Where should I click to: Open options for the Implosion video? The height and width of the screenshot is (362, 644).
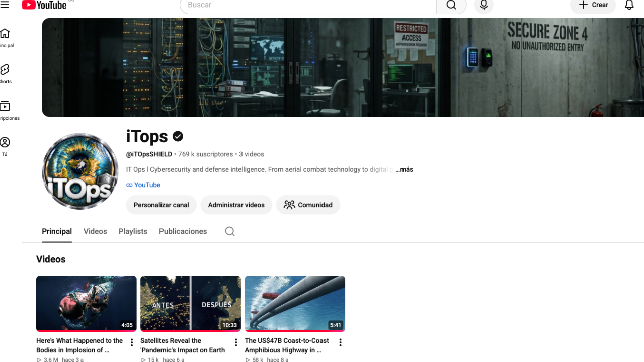click(x=132, y=342)
